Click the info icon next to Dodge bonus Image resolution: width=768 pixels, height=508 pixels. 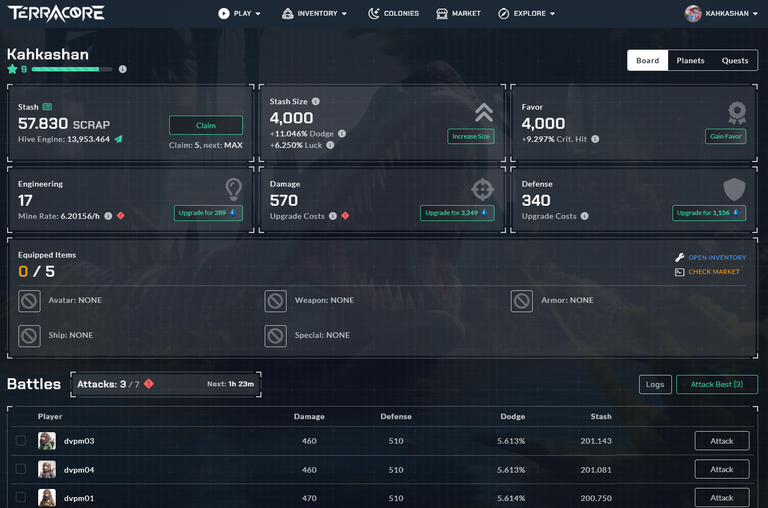(342, 134)
